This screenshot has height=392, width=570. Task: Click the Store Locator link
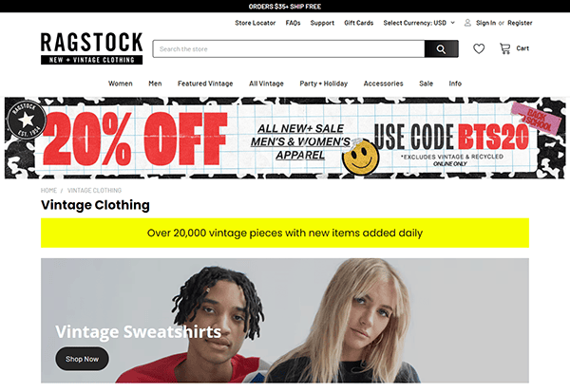coord(256,23)
